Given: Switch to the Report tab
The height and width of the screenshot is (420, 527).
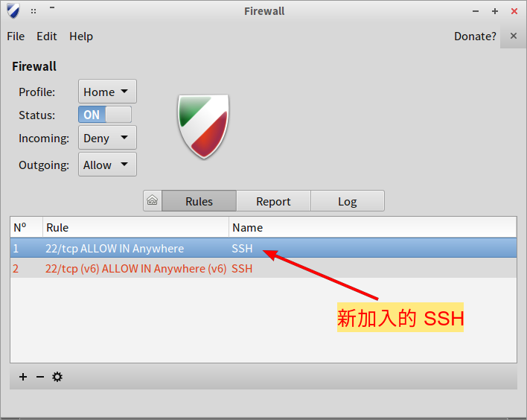Looking at the screenshot, I should click(273, 201).
